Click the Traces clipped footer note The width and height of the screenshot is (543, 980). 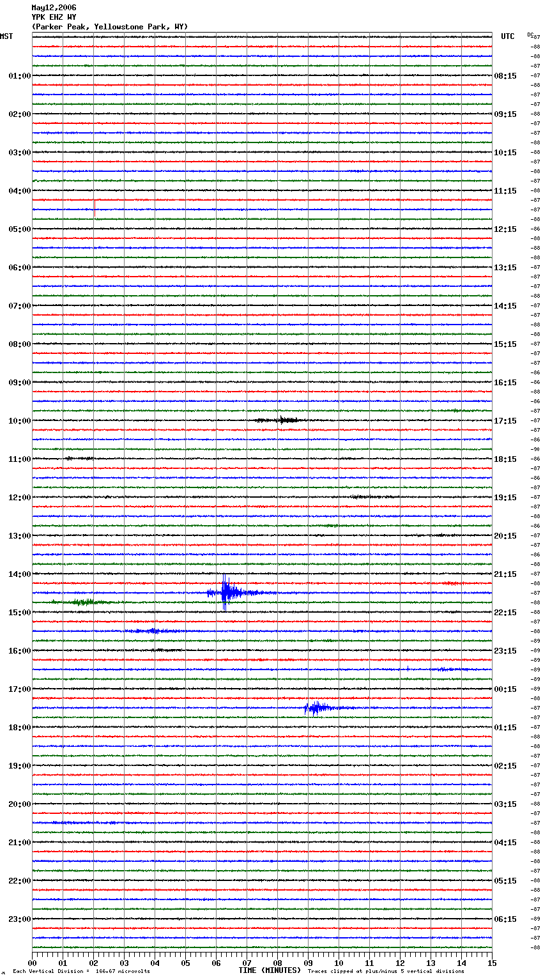(386, 972)
